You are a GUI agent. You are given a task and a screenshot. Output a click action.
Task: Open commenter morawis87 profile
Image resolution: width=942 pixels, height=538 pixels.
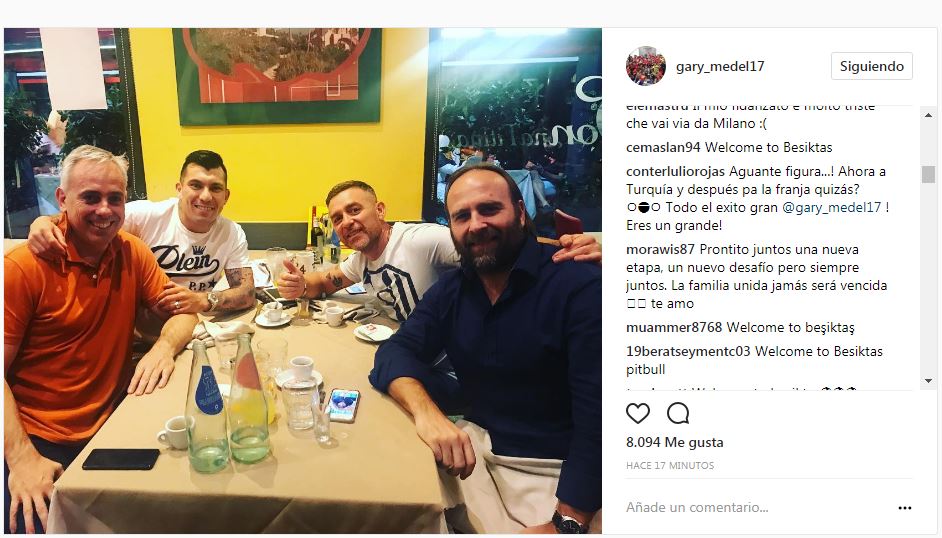[660, 250]
